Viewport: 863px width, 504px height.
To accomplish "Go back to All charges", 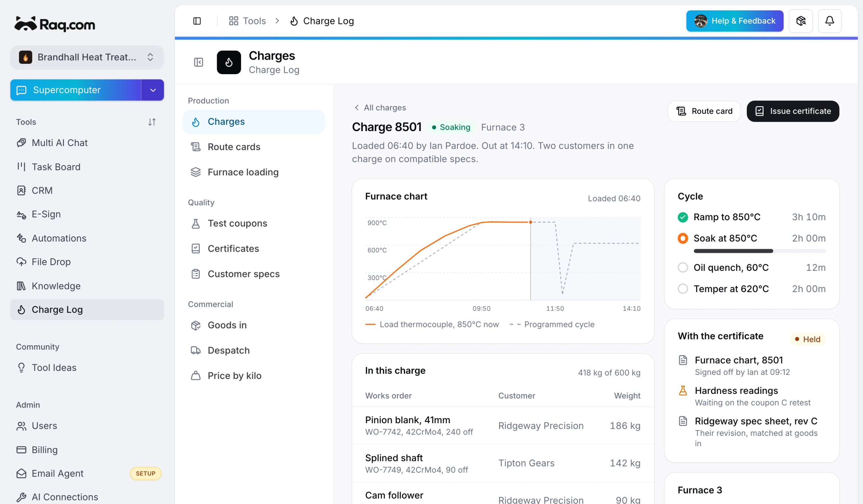I will (x=380, y=107).
